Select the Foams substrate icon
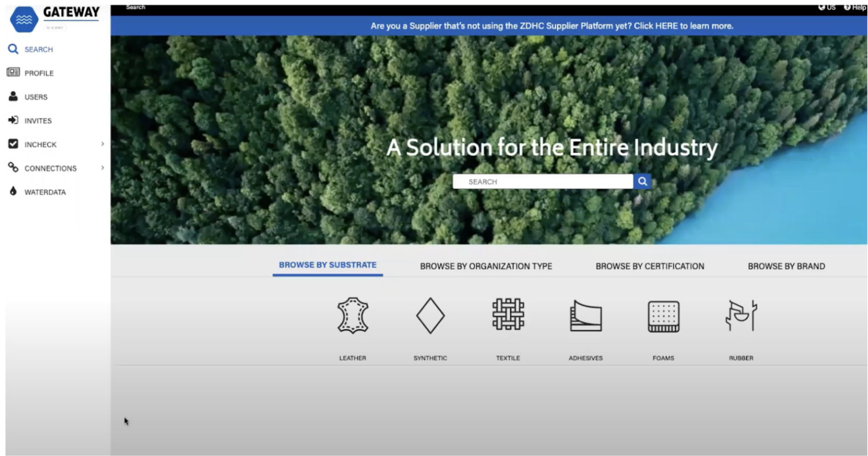The image size is (868, 456). pyautogui.click(x=663, y=316)
